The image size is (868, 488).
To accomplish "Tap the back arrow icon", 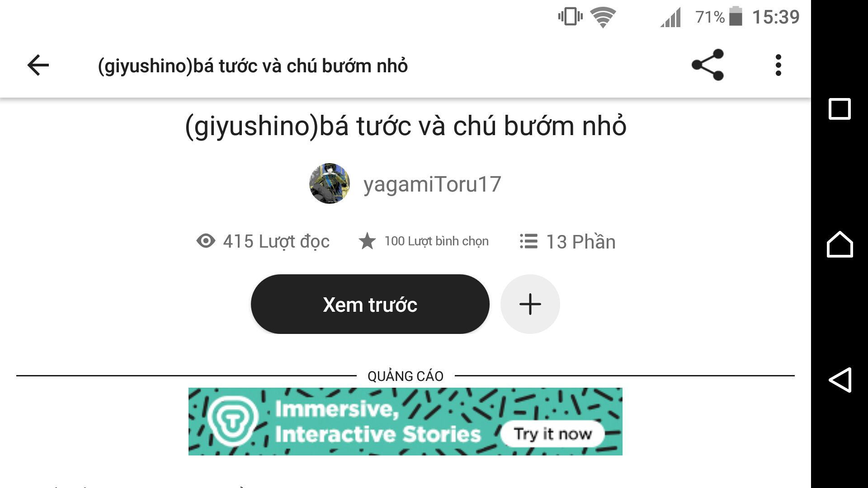I will click(x=38, y=66).
